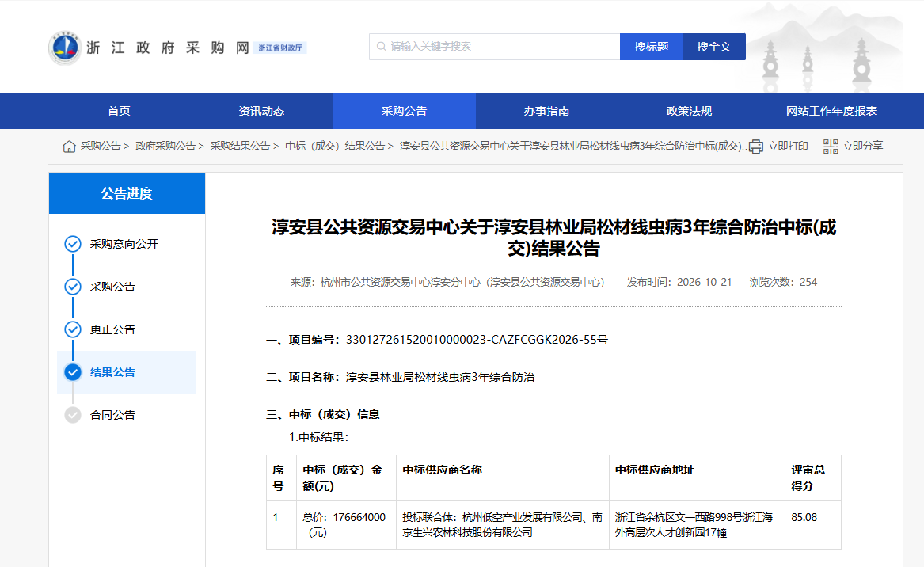Click the 立即分享 text link

click(x=863, y=147)
